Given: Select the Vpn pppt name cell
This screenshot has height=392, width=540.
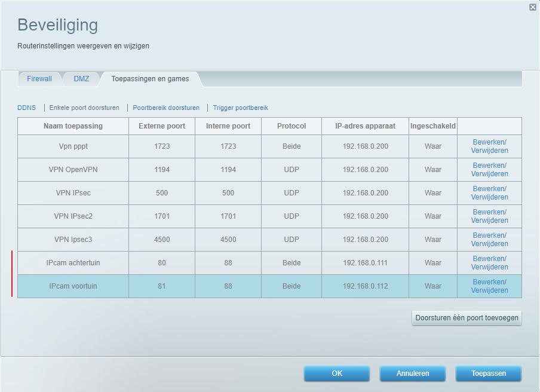Looking at the screenshot, I should 73,146.
